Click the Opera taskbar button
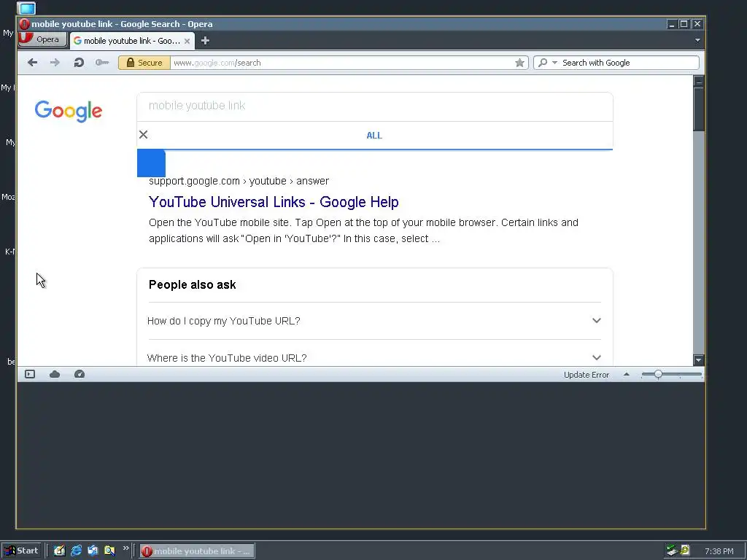Image resolution: width=747 pixels, height=560 pixels. (x=197, y=551)
